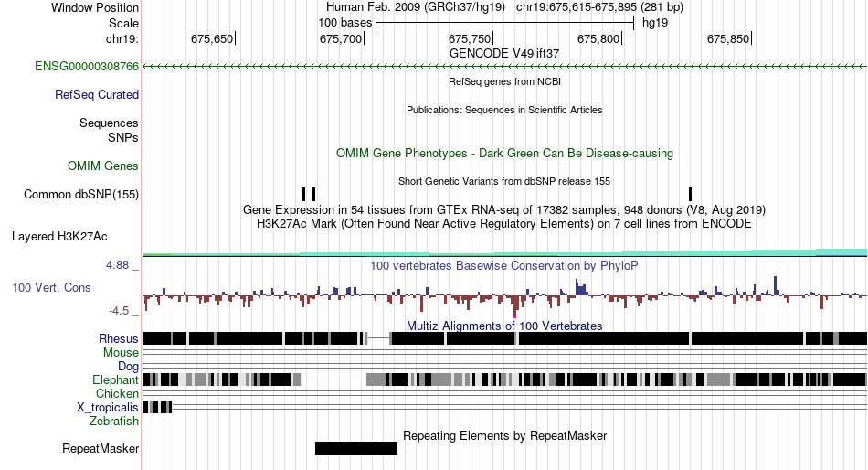Click the GTEx Gene Expression title

(504, 210)
